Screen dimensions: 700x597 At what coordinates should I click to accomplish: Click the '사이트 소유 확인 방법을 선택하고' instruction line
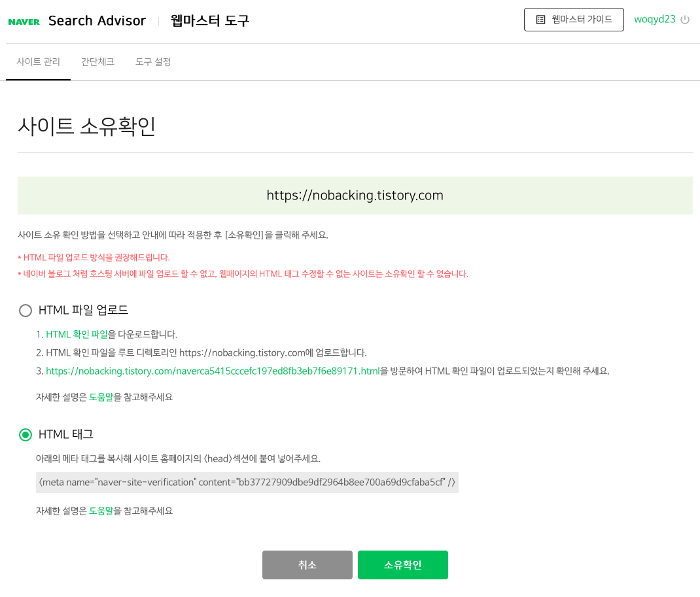[173, 235]
